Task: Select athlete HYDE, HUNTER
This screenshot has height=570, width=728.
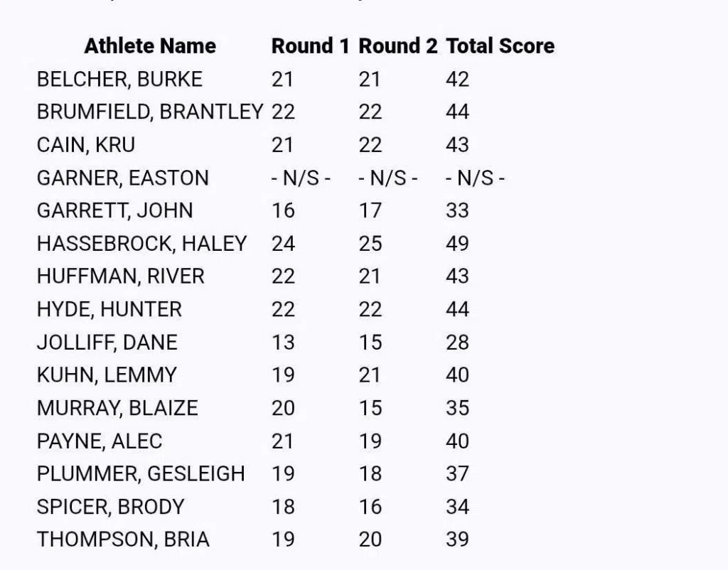Action: click(109, 309)
